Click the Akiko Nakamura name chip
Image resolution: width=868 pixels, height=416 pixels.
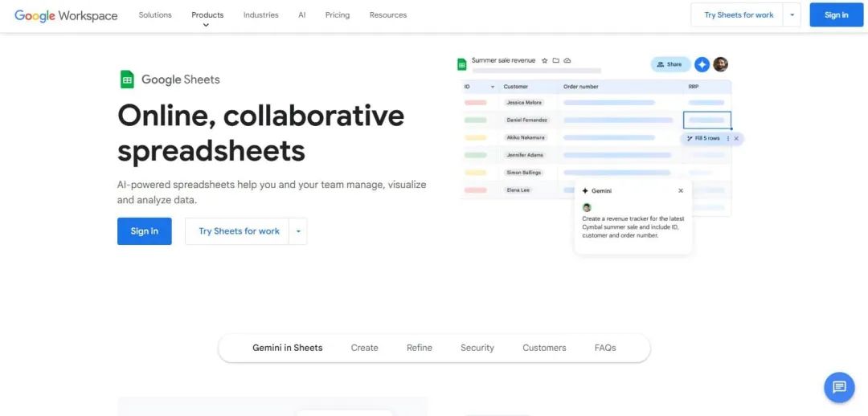[526, 137]
